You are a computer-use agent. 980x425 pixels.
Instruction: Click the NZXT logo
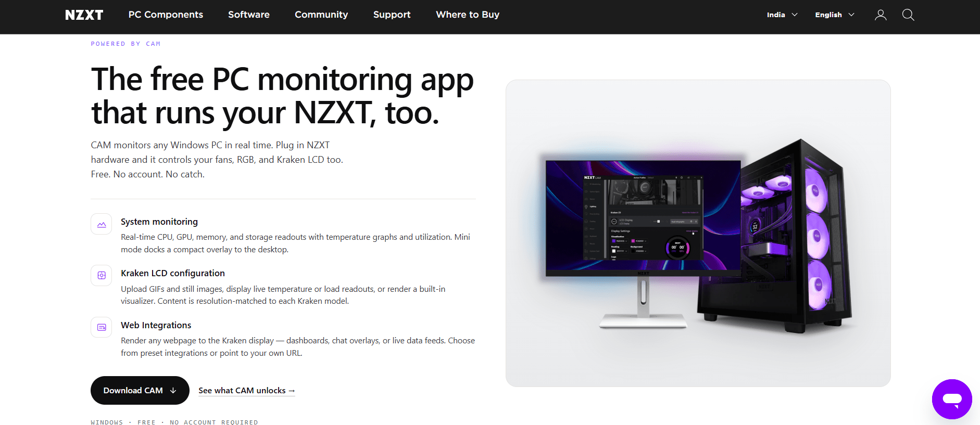tap(84, 15)
